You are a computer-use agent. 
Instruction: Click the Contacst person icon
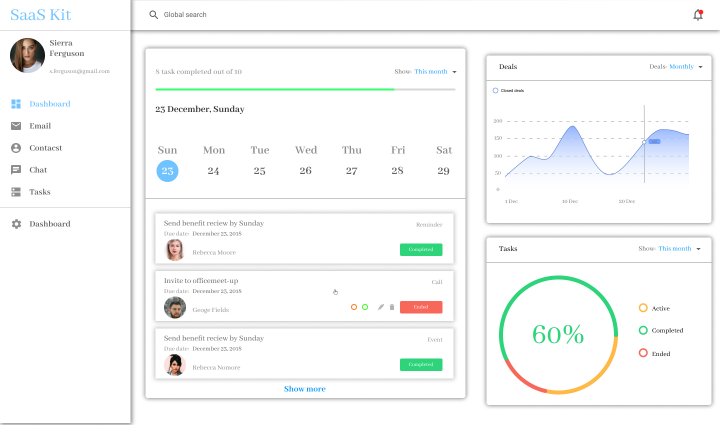click(16, 148)
